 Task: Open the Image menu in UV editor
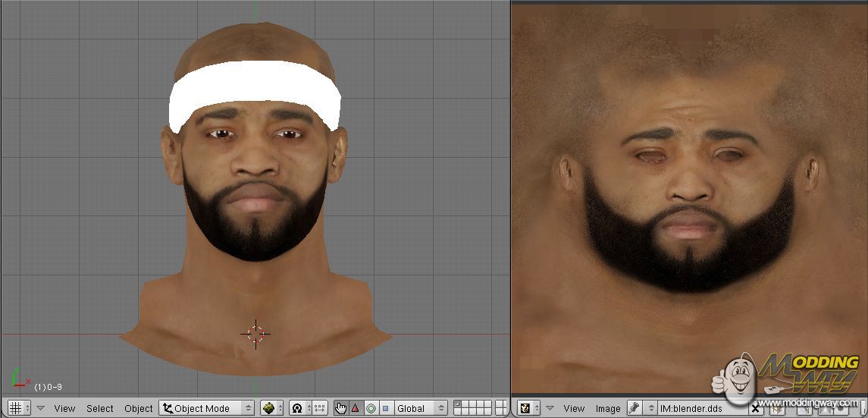pyautogui.click(x=607, y=408)
